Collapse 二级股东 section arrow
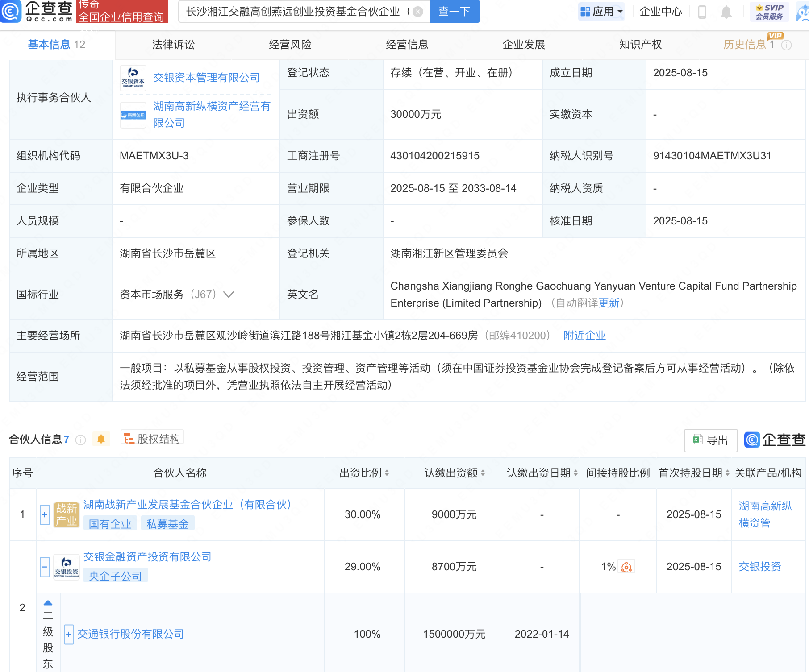 click(48, 603)
